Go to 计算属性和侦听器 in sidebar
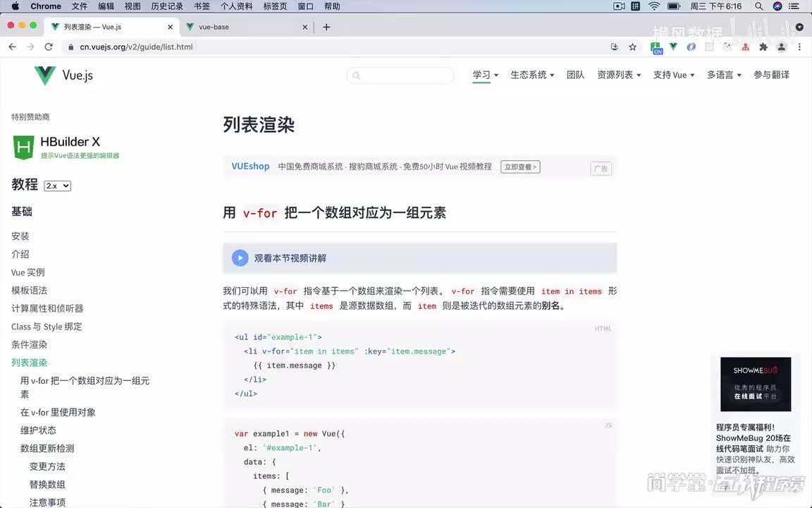The height and width of the screenshot is (508, 812). point(47,308)
